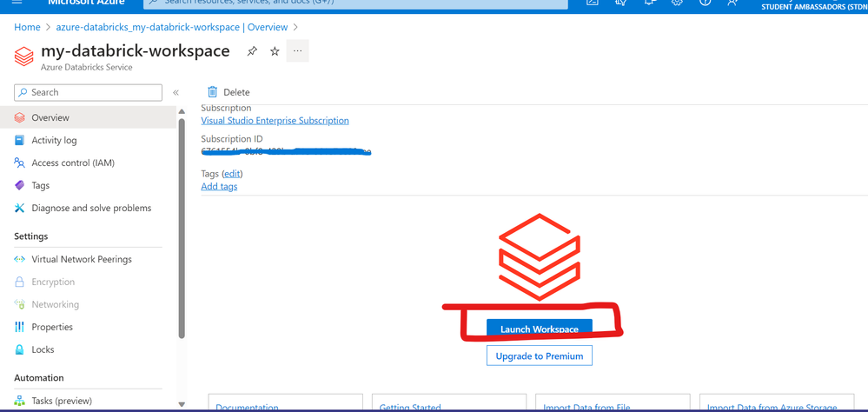Open Overview in the sidebar

[x=89, y=117]
